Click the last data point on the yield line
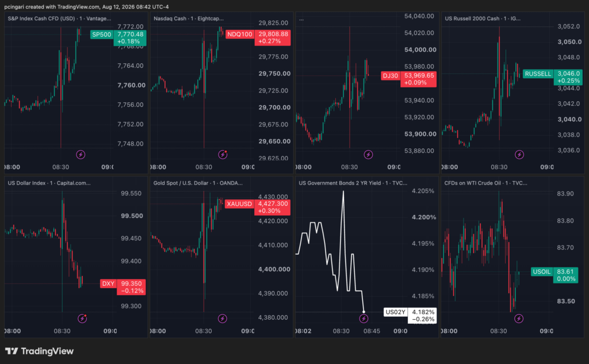 [x=364, y=312]
